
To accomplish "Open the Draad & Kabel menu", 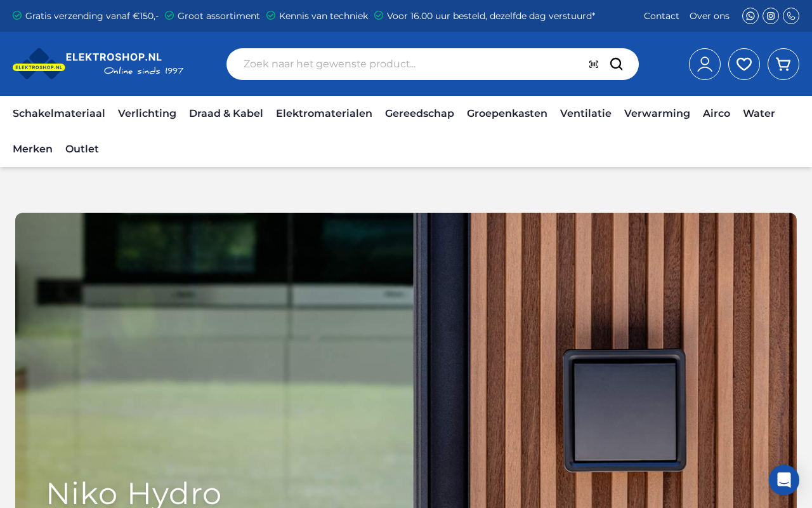I will (x=226, y=114).
